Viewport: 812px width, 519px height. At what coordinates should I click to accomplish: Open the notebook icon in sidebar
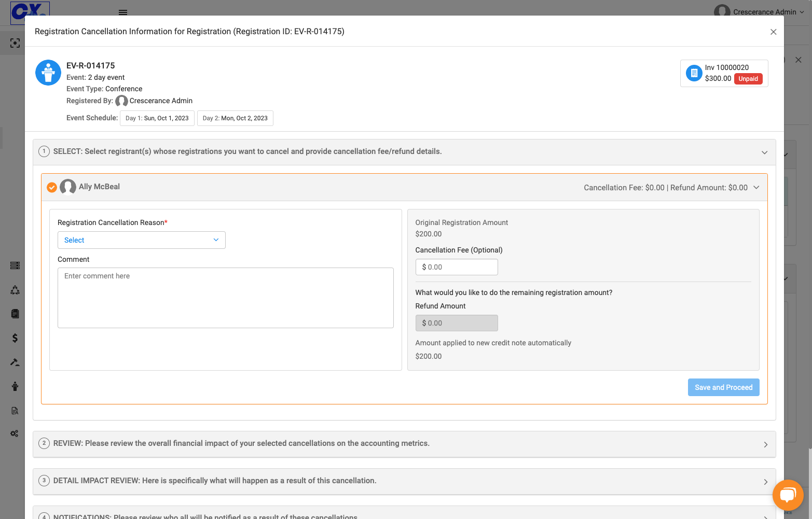tap(15, 314)
